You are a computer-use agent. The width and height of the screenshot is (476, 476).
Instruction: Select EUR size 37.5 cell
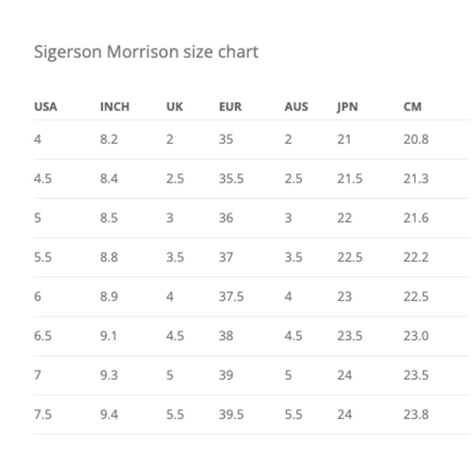[231, 297]
